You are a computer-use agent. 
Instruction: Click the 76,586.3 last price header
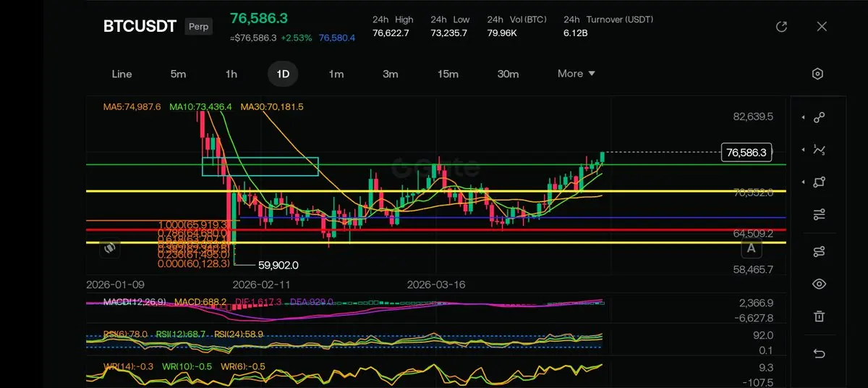(x=259, y=18)
